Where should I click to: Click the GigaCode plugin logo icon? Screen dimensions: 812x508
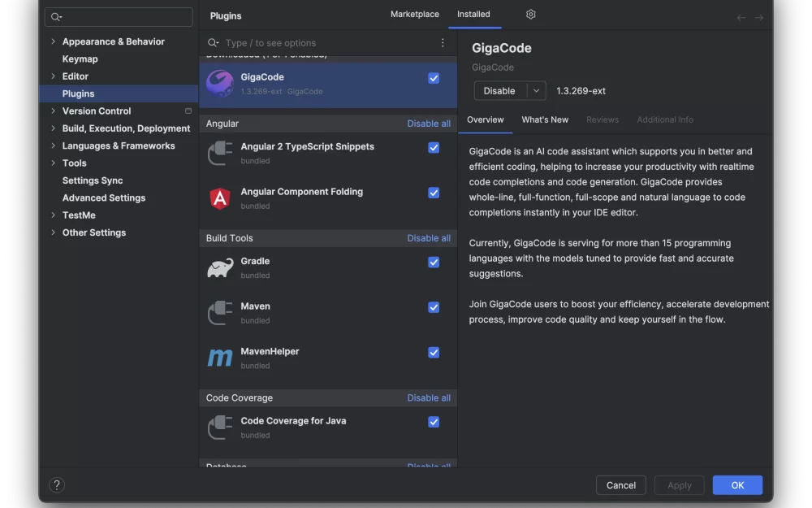click(x=219, y=84)
